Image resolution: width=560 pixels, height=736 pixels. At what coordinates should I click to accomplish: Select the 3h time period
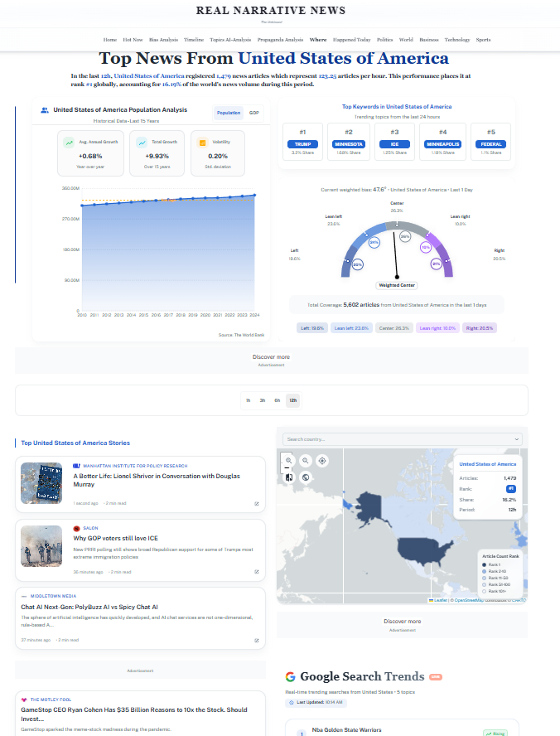[263, 400]
